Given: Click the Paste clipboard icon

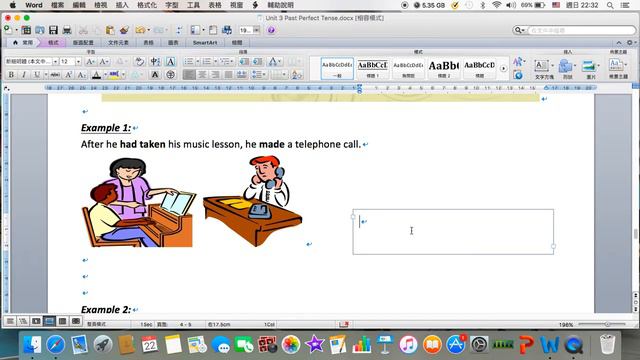Looking at the screenshot, I should 110,30.
